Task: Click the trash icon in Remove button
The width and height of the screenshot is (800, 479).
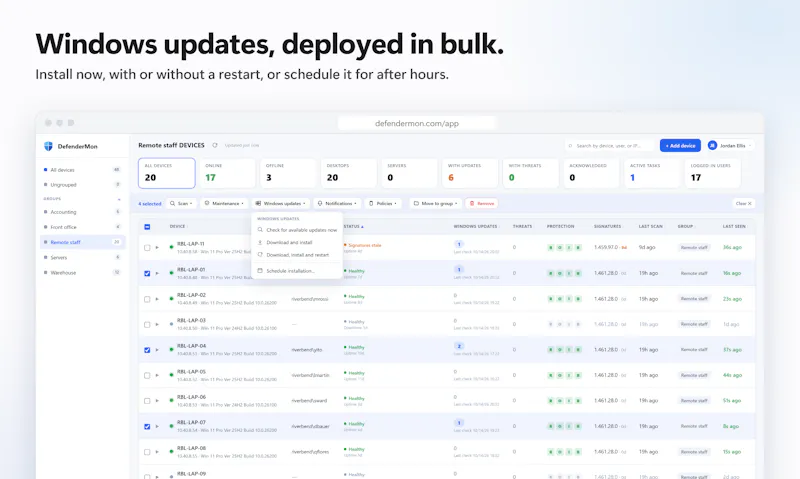Action: pos(472,203)
